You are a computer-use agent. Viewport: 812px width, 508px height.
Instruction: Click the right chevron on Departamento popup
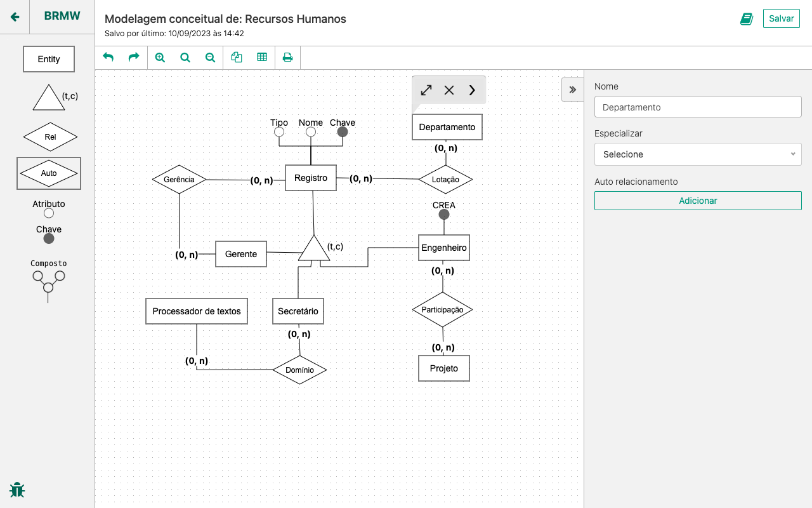[472, 90]
